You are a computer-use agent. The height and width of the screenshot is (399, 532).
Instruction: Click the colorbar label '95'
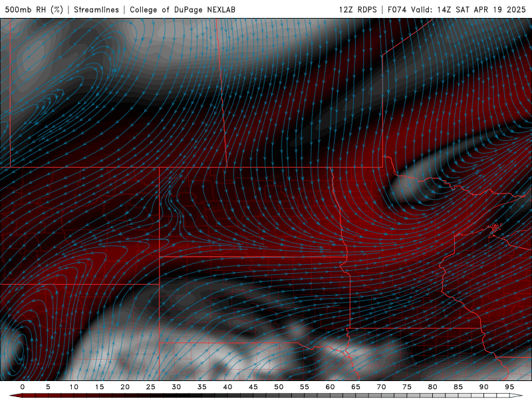[x=509, y=387]
